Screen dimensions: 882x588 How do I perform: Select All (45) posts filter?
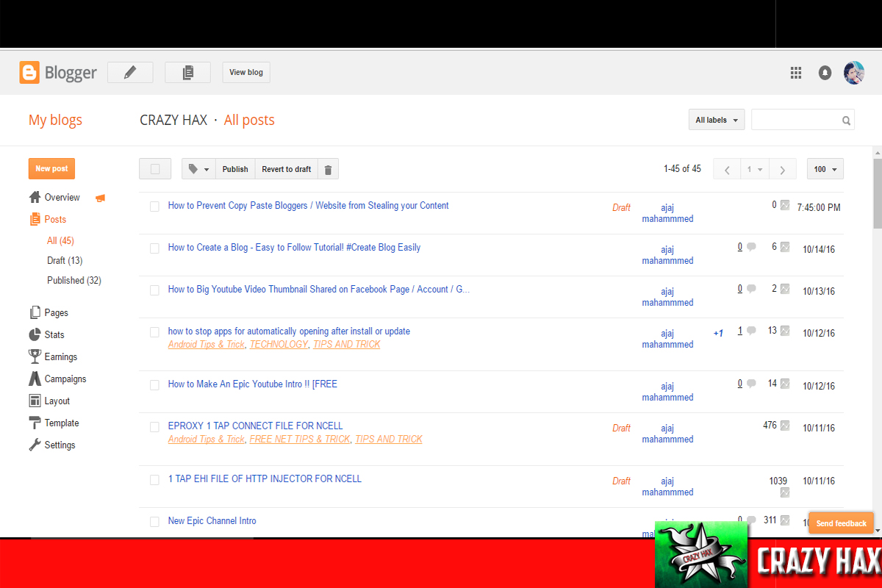point(60,240)
